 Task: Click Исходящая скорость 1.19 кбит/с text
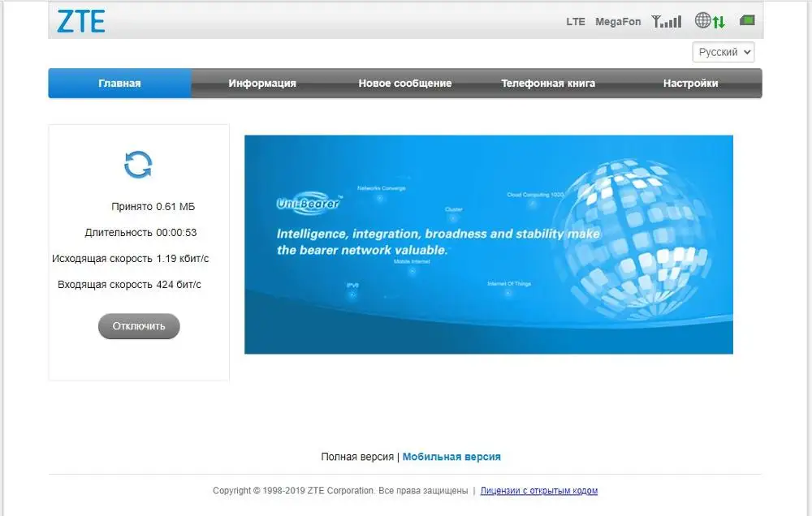pyautogui.click(x=131, y=258)
